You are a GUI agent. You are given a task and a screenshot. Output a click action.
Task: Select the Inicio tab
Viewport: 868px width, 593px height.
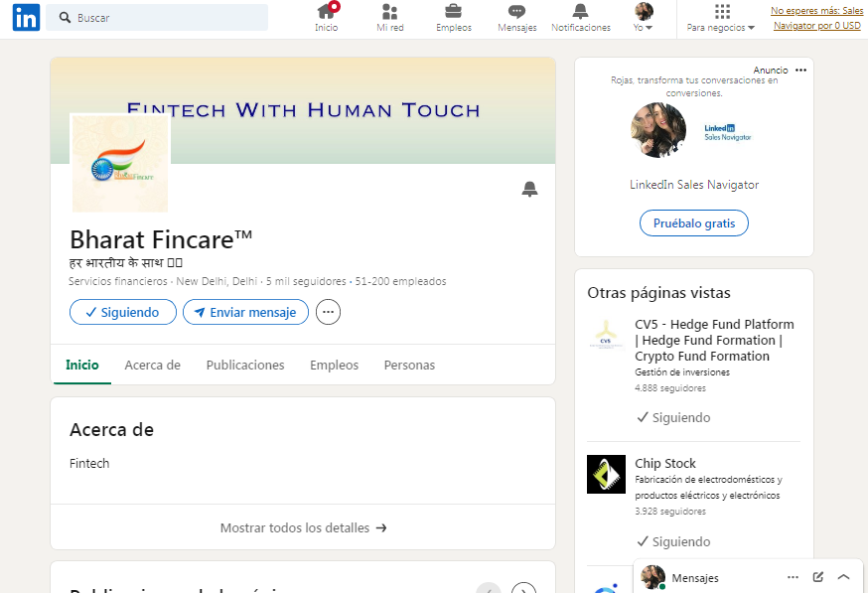tap(81, 365)
